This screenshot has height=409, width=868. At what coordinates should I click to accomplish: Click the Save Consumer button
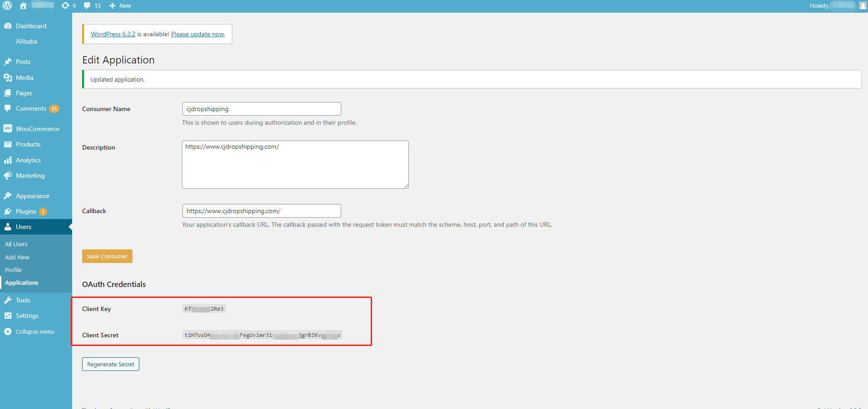(x=107, y=256)
